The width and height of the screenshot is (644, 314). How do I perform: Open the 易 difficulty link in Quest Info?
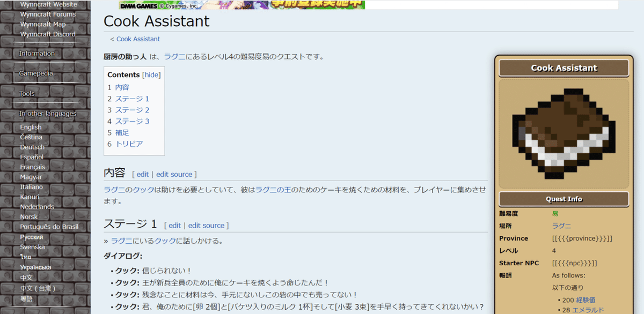pyautogui.click(x=555, y=213)
